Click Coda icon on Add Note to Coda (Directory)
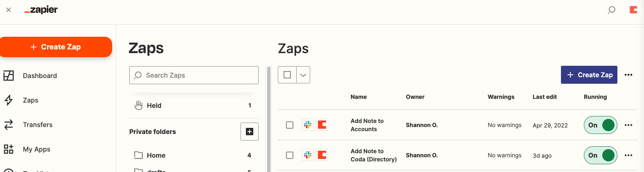 pyautogui.click(x=322, y=155)
